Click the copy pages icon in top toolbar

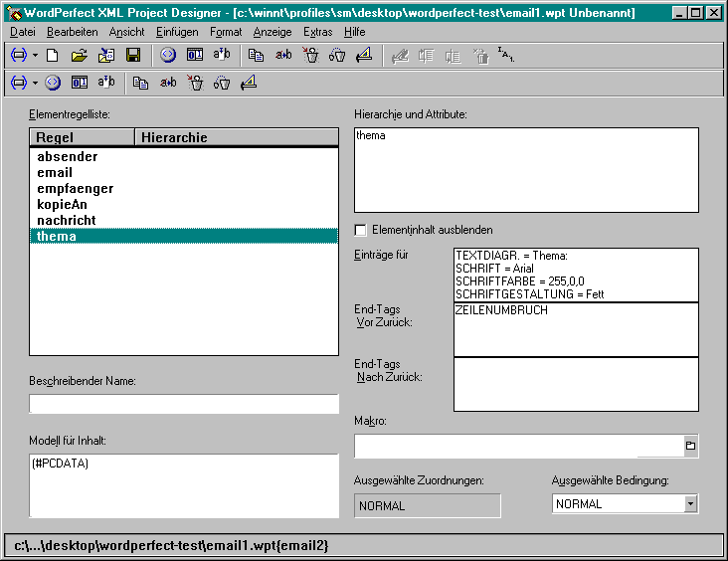click(256, 56)
